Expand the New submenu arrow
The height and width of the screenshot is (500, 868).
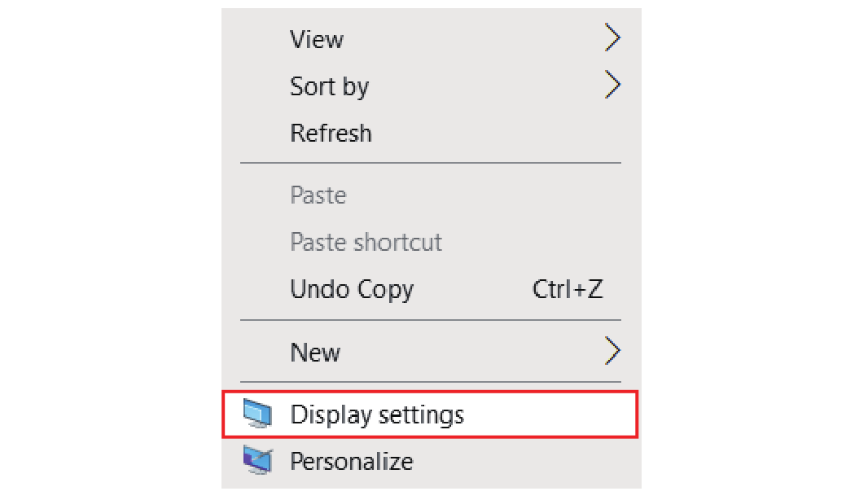pos(612,352)
